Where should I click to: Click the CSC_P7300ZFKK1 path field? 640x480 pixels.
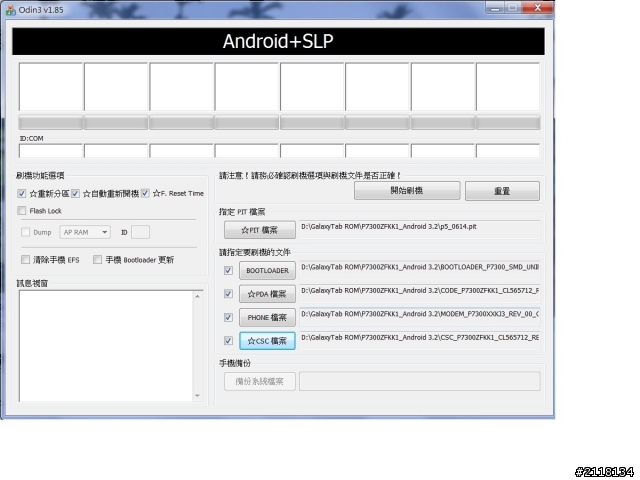(420, 341)
